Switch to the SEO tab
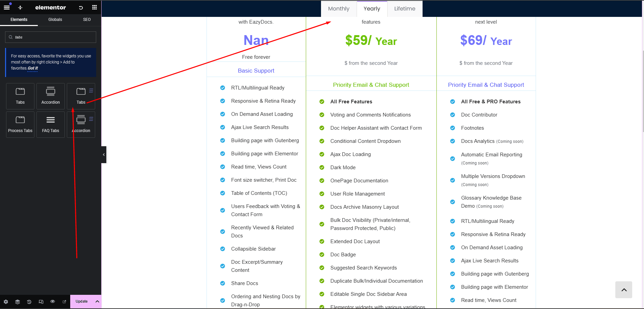Viewport: 644px width, 309px height. [87, 20]
